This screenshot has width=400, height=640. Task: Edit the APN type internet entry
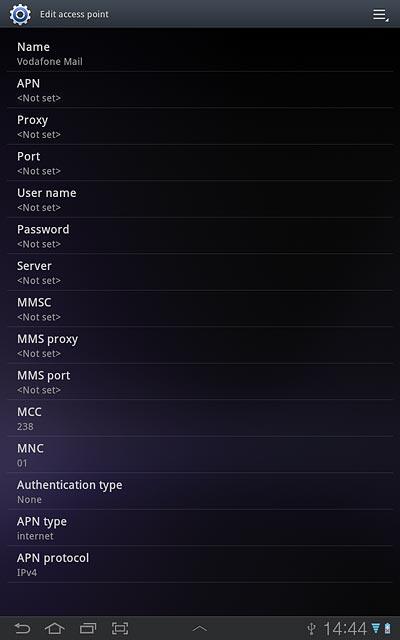pyautogui.click(x=200, y=528)
